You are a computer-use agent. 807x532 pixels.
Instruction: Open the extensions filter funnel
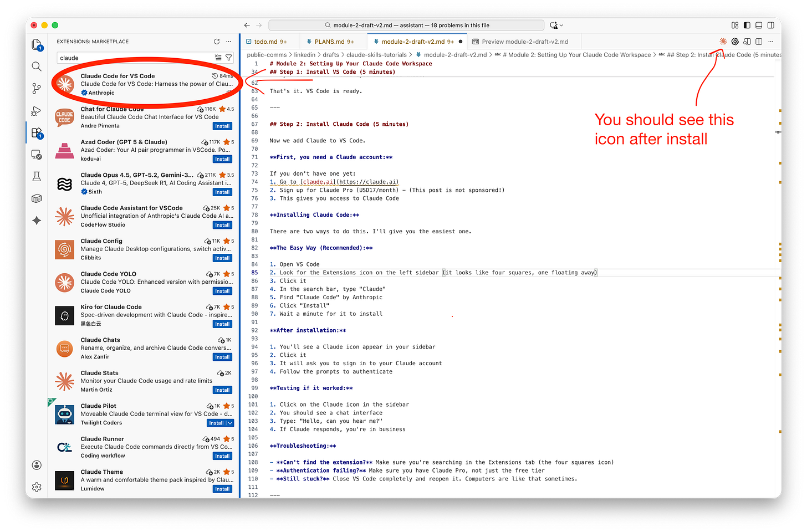click(x=228, y=58)
